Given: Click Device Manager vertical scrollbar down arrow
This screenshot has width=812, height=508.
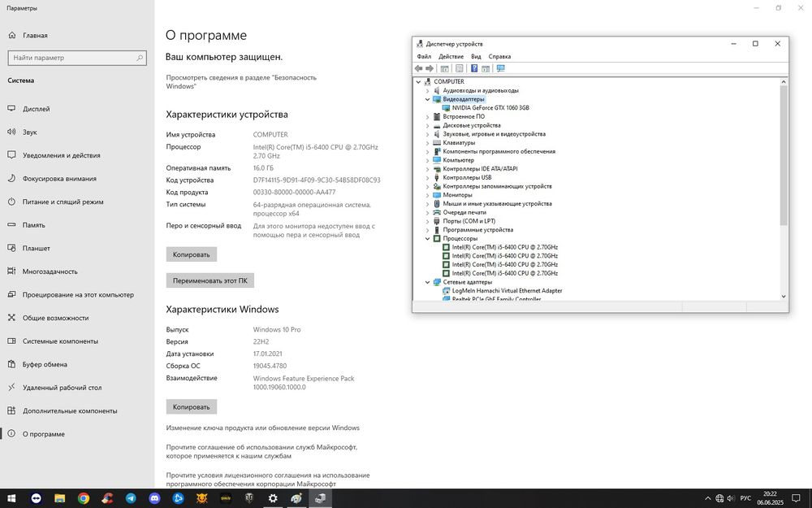Looking at the screenshot, I should point(784,296).
